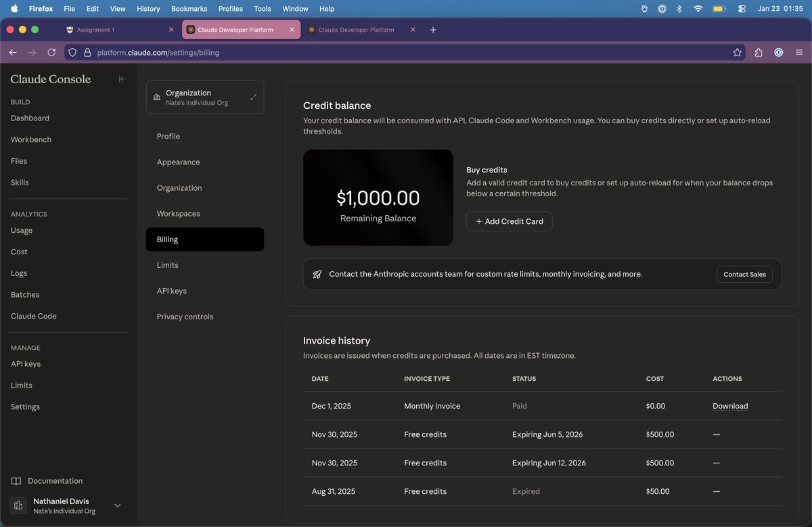Open Workbench in the sidebar
Viewport: 812px width, 527px height.
click(x=31, y=139)
